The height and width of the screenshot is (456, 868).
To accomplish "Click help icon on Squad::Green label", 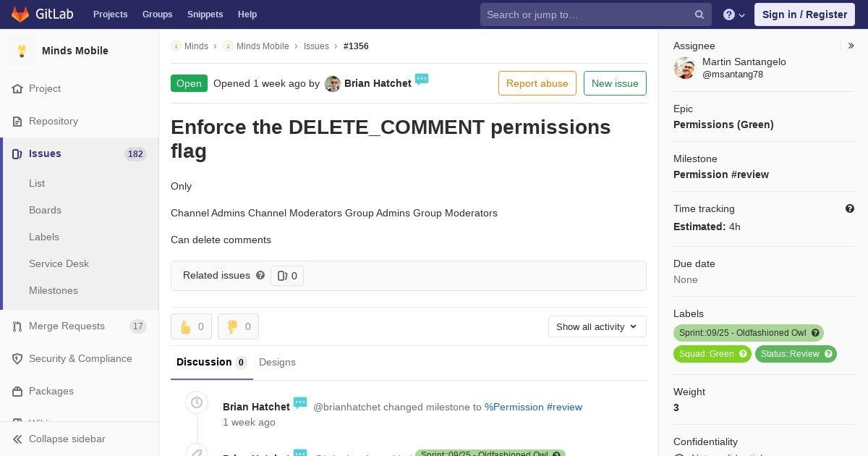I will click(743, 354).
